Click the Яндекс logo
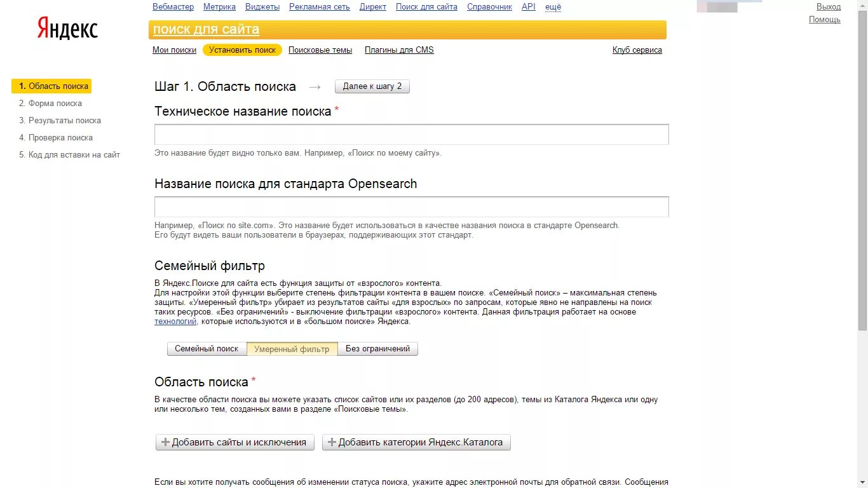Viewport: 868px width, 488px height. [x=67, y=29]
